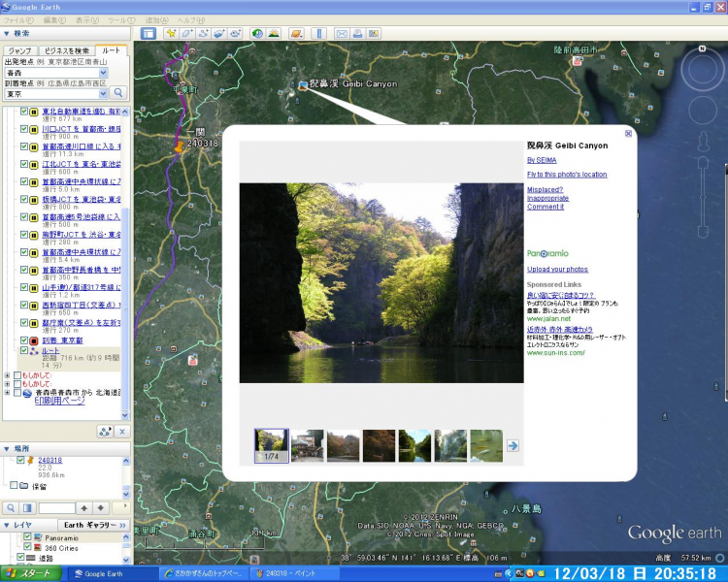This screenshot has height=582, width=728.
Task: Expand the first もしかして result
Action: pyautogui.click(x=7, y=375)
